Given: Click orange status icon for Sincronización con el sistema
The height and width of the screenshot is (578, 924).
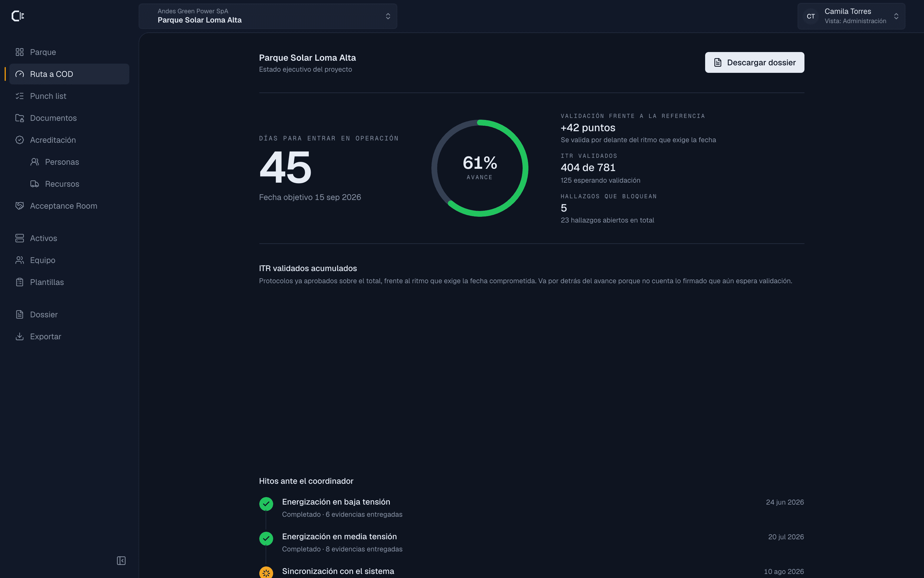Looking at the screenshot, I should [266, 572].
